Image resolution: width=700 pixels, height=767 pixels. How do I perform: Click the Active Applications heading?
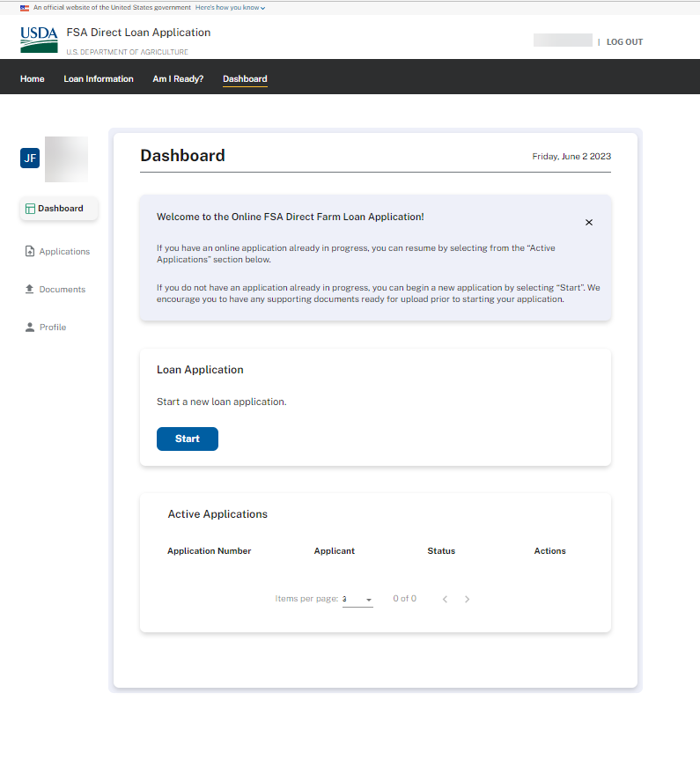point(217,514)
